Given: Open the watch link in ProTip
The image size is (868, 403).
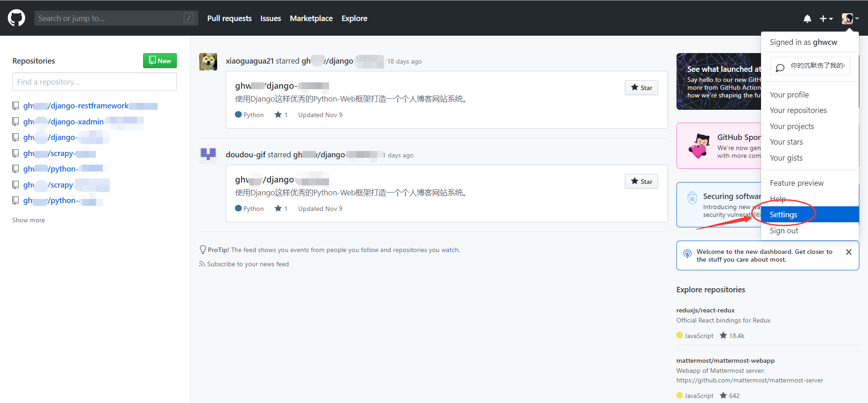Looking at the screenshot, I should point(450,250).
